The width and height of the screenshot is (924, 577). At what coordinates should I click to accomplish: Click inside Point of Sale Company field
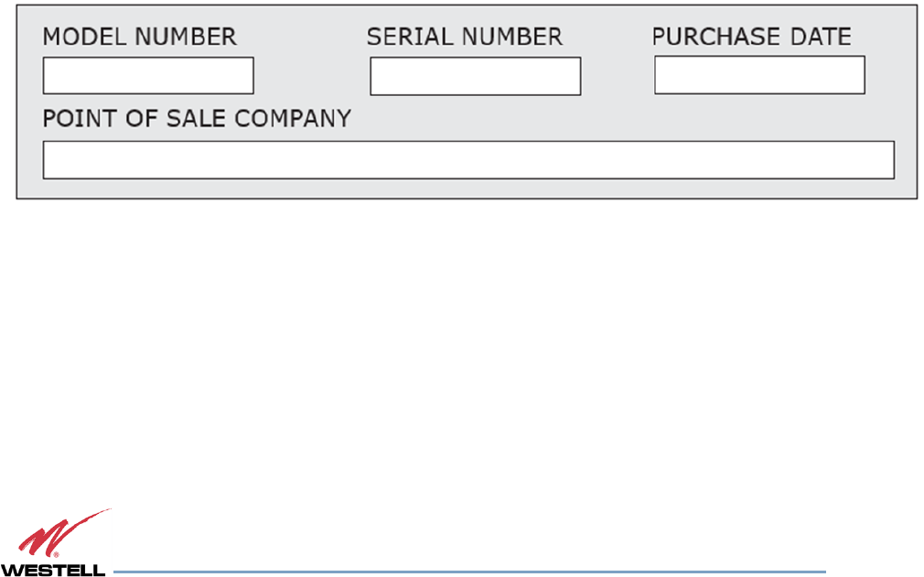click(468, 159)
